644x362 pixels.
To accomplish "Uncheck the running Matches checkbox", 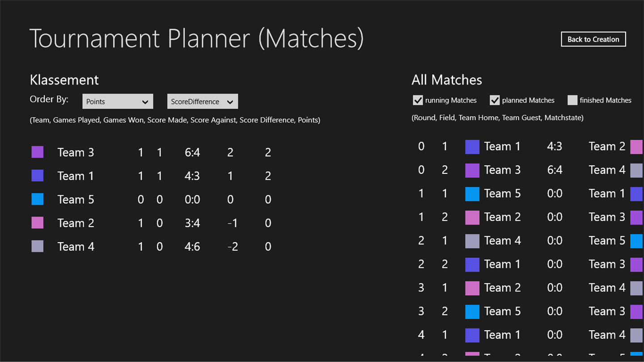I will click(418, 100).
